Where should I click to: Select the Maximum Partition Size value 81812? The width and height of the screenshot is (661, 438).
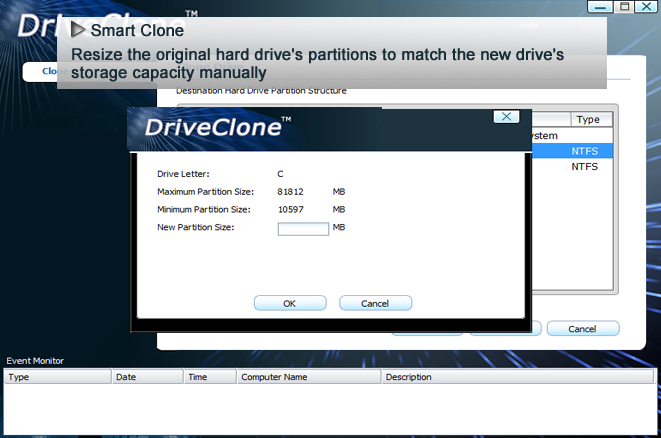click(x=290, y=192)
